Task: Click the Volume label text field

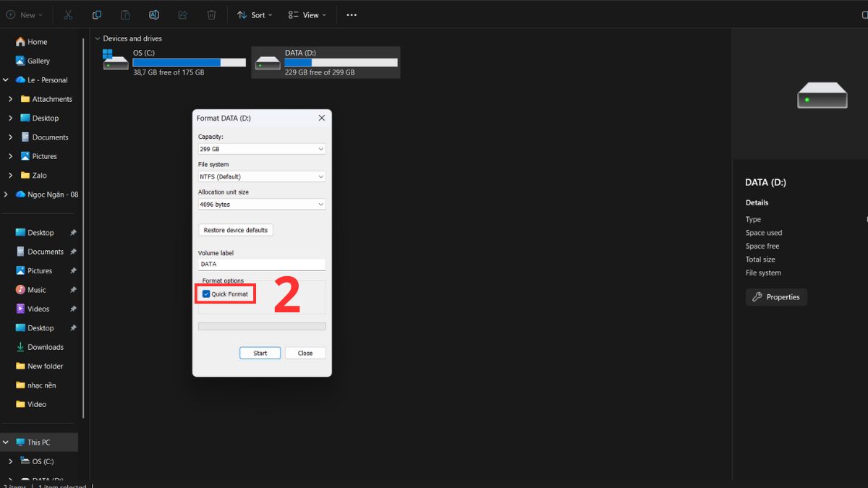Action: (261, 264)
